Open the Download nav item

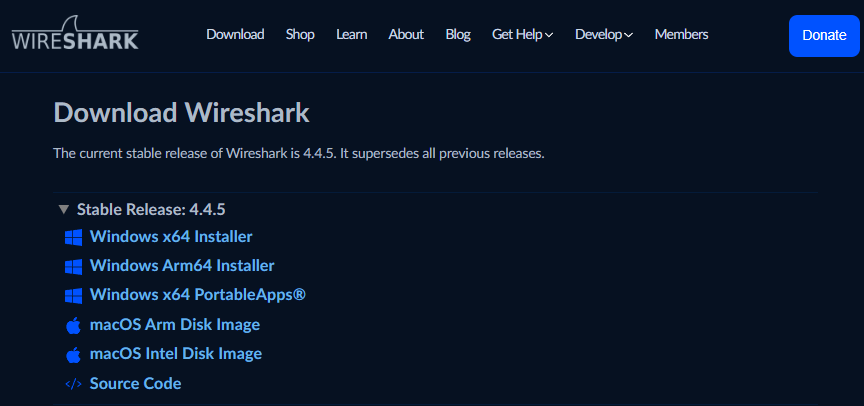tap(235, 35)
